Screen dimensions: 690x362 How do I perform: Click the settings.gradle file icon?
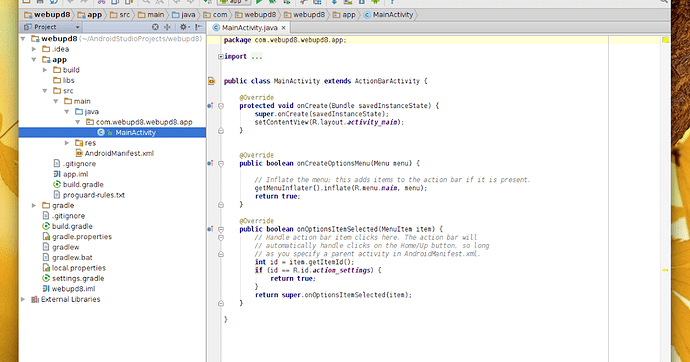pyautogui.click(x=46, y=278)
